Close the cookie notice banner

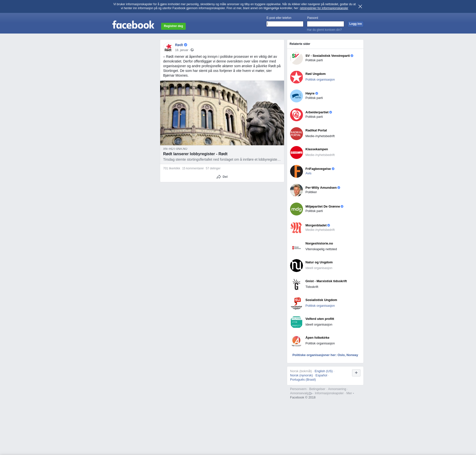pyautogui.click(x=360, y=6)
